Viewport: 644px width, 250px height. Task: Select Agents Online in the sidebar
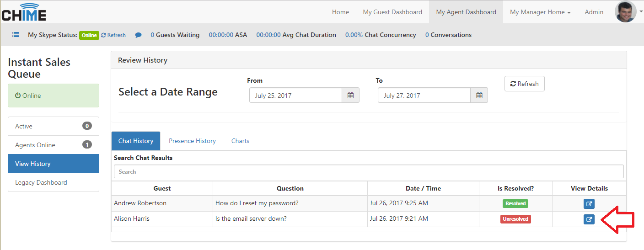[x=54, y=145]
